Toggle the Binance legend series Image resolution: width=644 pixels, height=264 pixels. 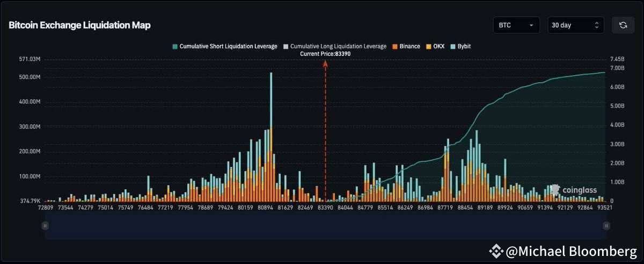tap(406, 46)
